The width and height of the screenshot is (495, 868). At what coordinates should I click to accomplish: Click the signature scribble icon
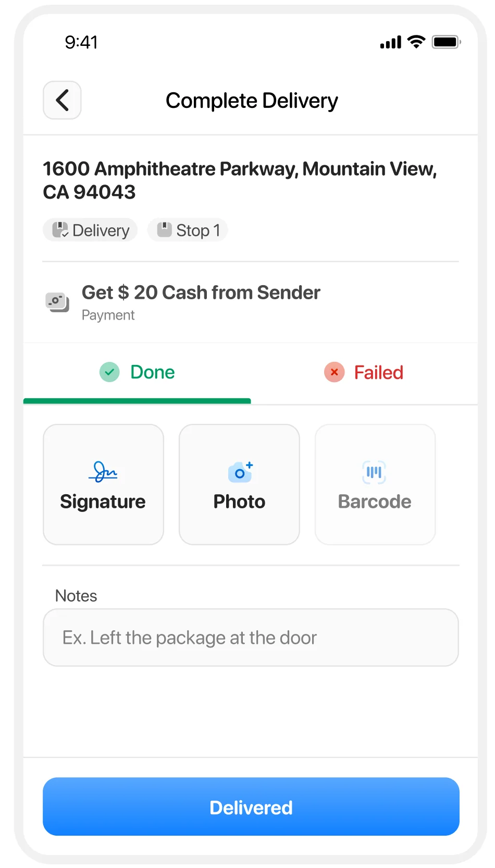[x=103, y=471]
